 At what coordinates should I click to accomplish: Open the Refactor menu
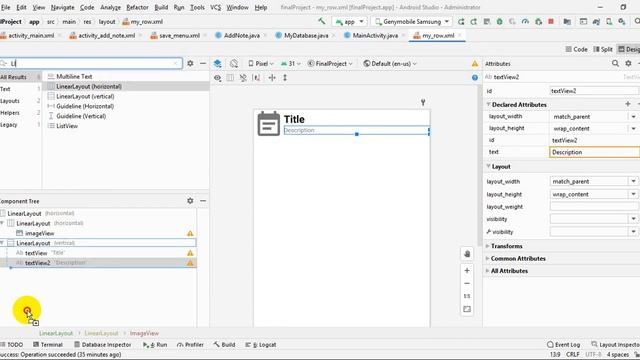tap(137, 7)
